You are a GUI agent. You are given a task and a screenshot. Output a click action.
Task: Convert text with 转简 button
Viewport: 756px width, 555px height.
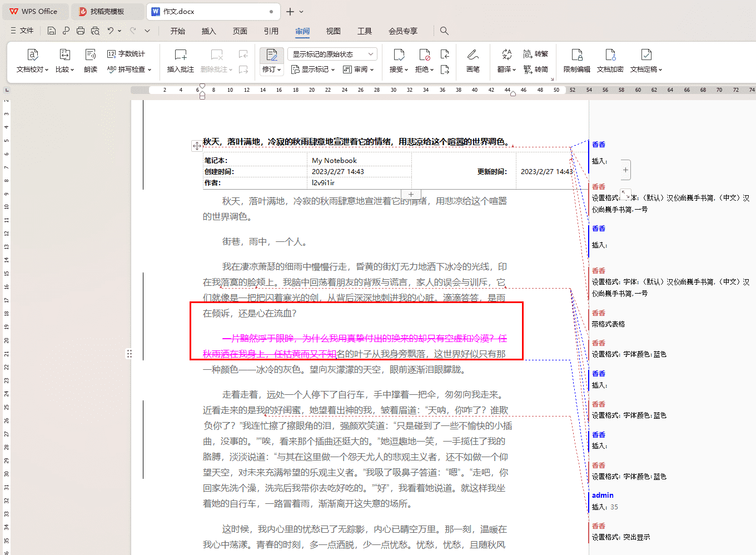(535, 70)
